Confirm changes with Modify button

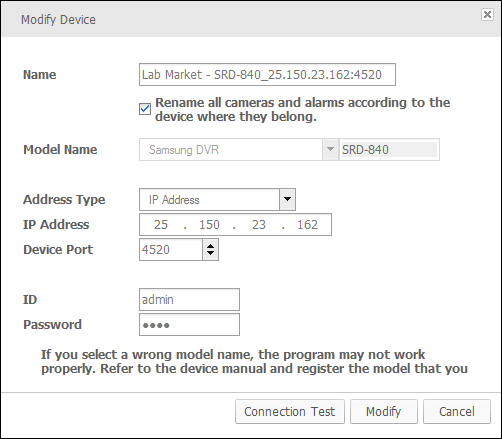coord(384,412)
